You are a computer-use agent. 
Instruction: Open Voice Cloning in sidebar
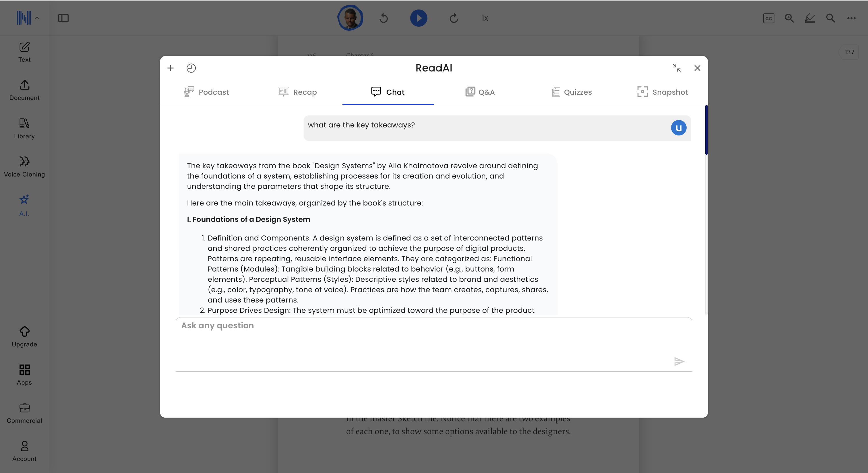(24, 166)
